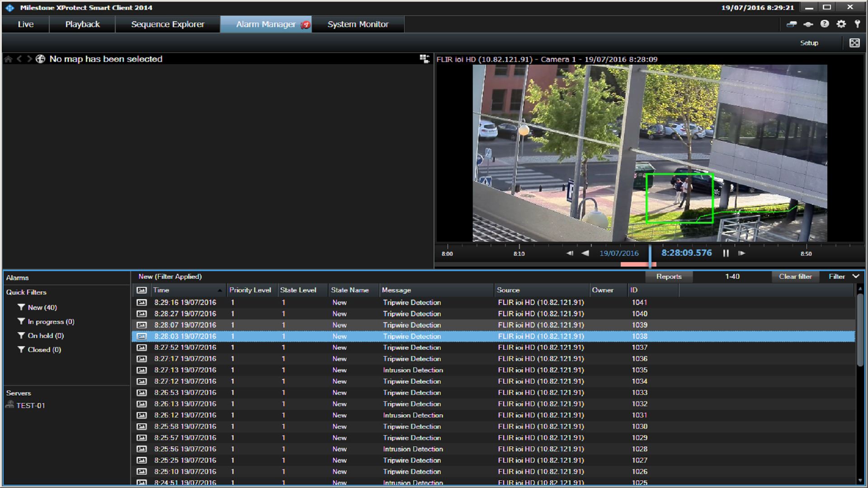Click image icon of alarm 1040

pos(142,314)
